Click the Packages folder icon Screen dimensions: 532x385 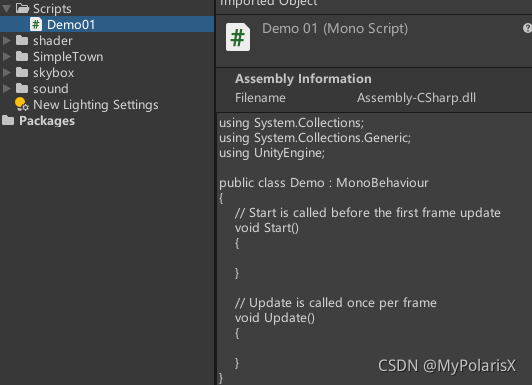click(x=8, y=120)
